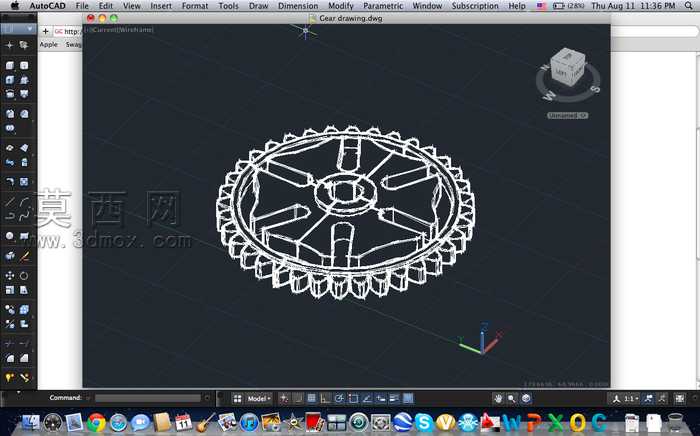This screenshot has height=436, width=700.
Task: Select the Circle tool in the tool palette
Action: click(9, 236)
